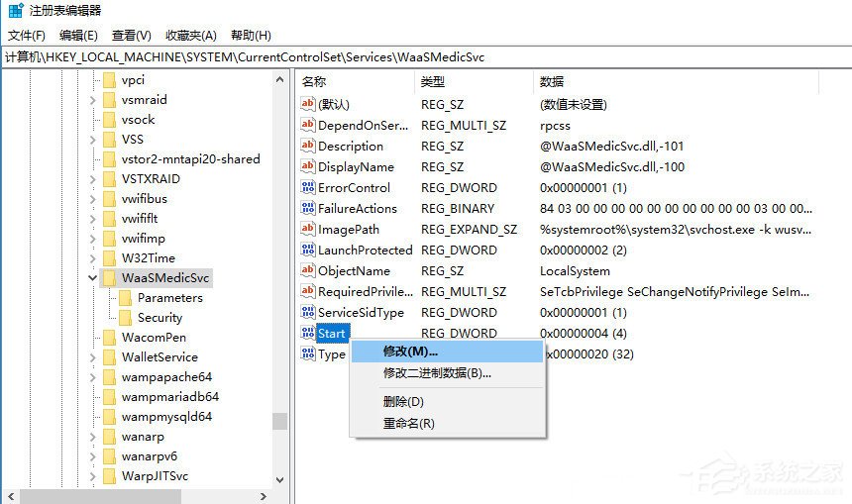The height and width of the screenshot is (504, 852).
Task: Collapse the WaaSMedicSvc tree node
Action: coord(92,278)
